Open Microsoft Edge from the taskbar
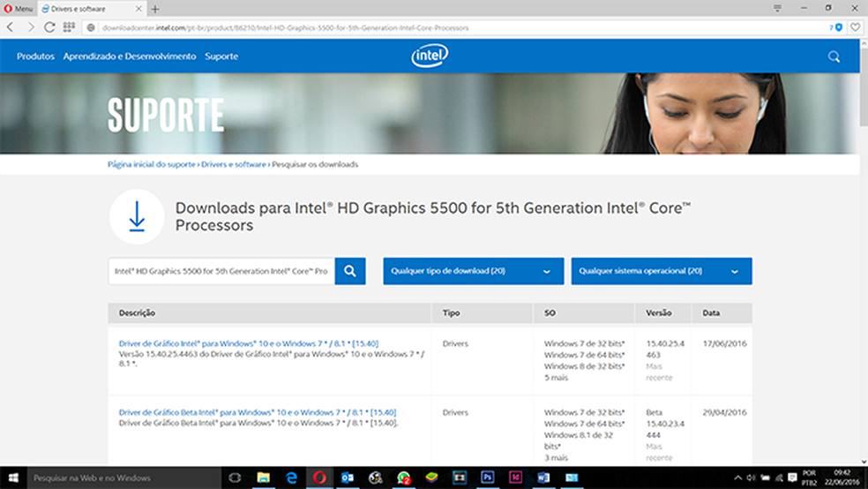Screen dimensions: 868x489 tap(291, 478)
